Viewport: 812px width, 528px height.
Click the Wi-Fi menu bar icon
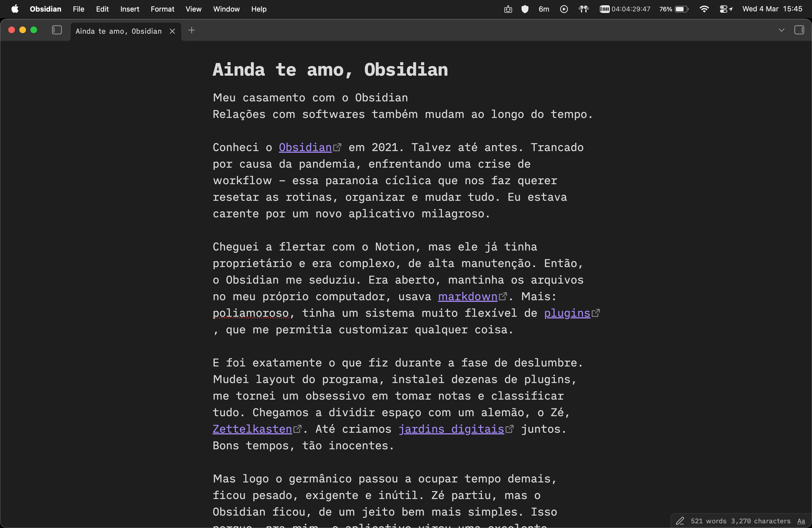point(704,9)
